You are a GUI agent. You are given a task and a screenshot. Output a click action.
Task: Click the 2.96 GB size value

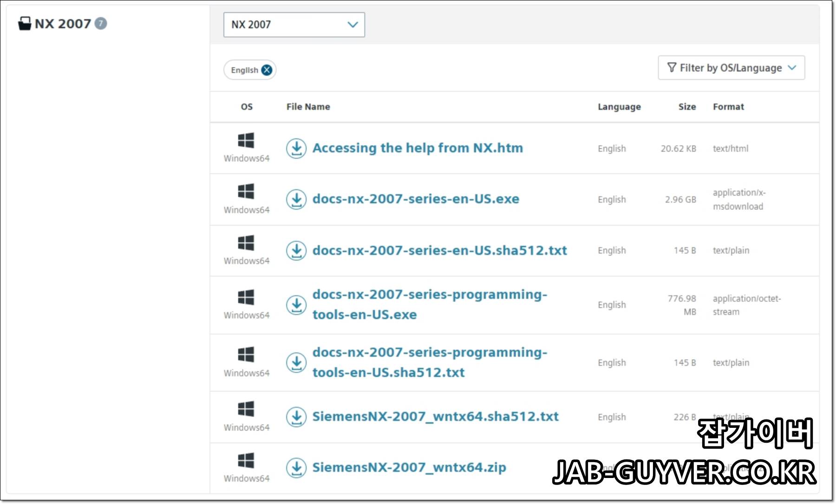(x=680, y=200)
